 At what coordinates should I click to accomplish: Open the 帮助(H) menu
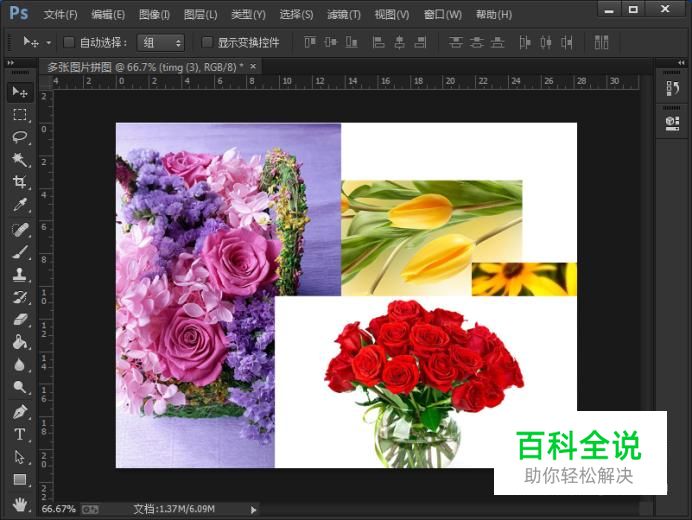[494, 15]
